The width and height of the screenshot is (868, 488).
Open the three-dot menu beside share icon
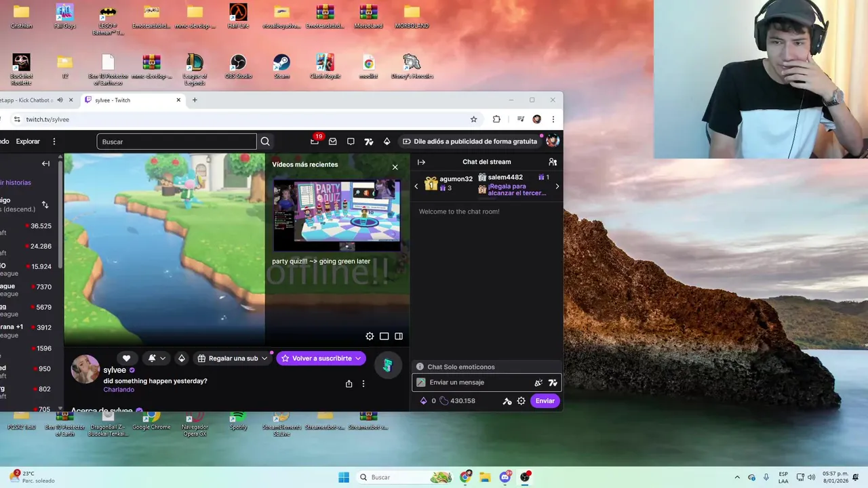(363, 384)
